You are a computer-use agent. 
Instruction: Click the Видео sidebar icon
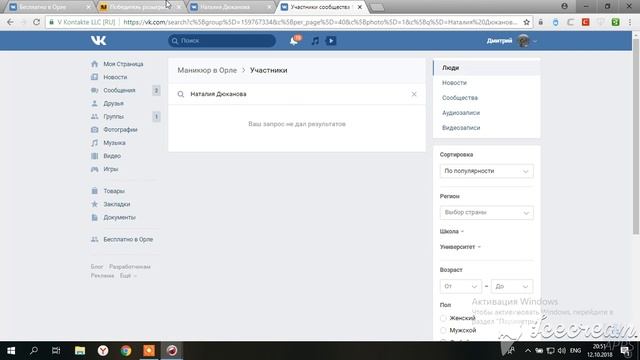pyautogui.click(x=95, y=156)
